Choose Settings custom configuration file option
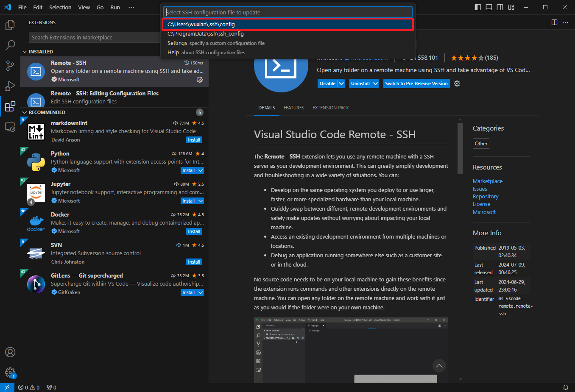Viewport: 575px width, 392px height. (288, 43)
